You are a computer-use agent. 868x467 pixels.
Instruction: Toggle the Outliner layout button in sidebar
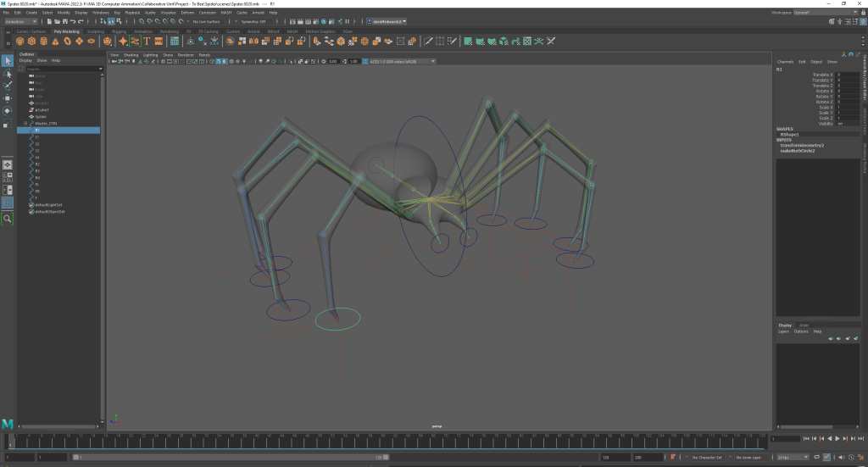(x=7, y=203)
